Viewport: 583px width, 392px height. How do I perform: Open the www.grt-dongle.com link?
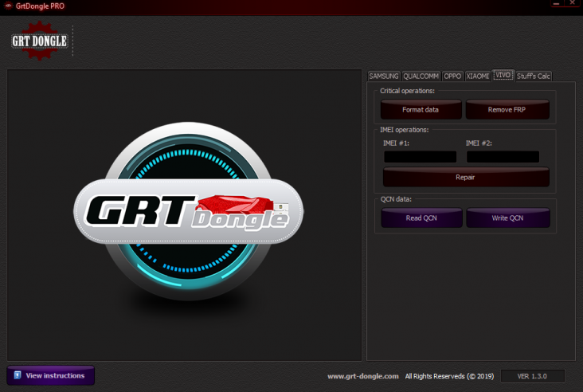coord(363,376)
